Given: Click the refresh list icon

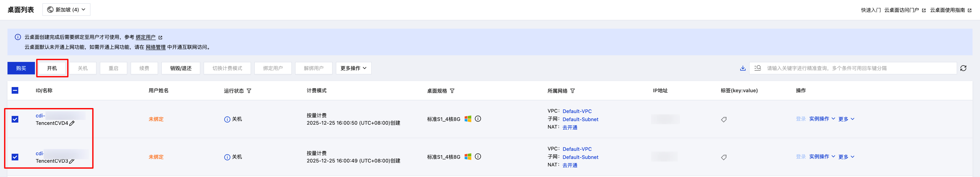Looking at the screenshot, I should pos(963,68).
